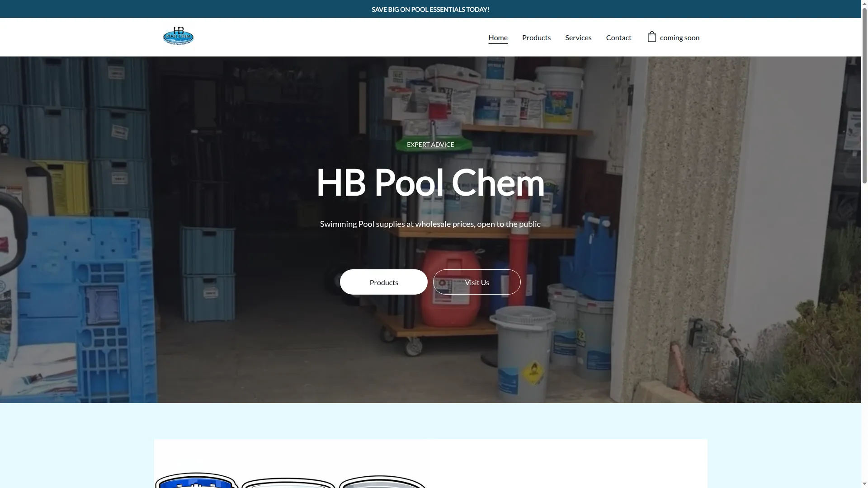Click the 'Swimming Pool supplies at wholesale prices' tagline
This screenshot has width=868, height=488.
click(430, 224)
